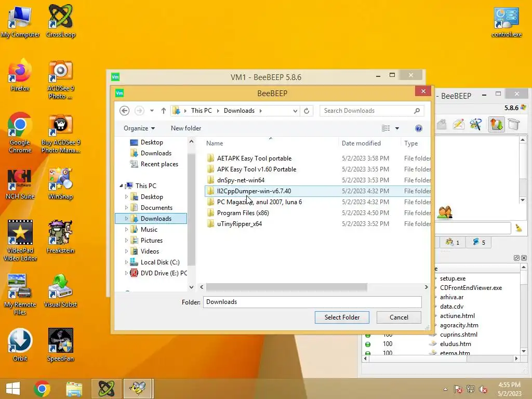Toggle the file transfer arrows icon in BeeBEEP

pos(496,124)
